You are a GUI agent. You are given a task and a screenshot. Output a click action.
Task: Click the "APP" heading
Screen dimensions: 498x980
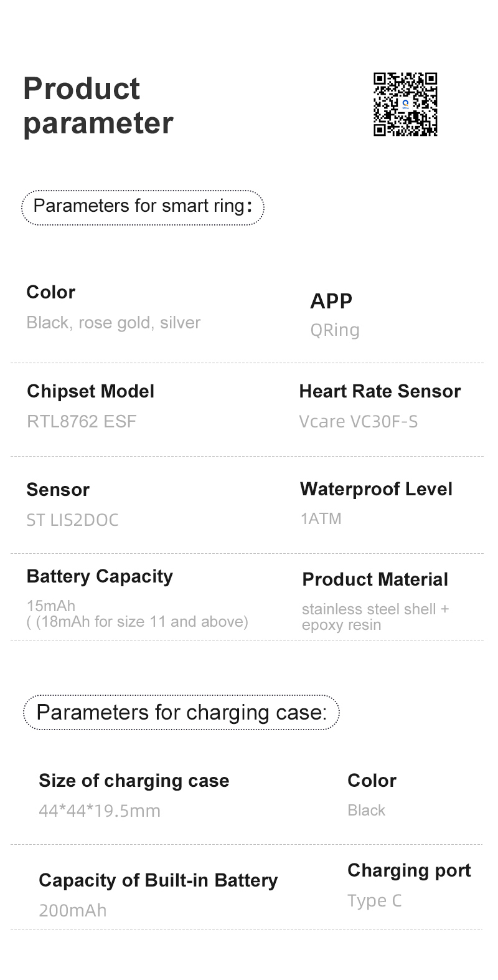pyautogui.click(x=331, y=301)
